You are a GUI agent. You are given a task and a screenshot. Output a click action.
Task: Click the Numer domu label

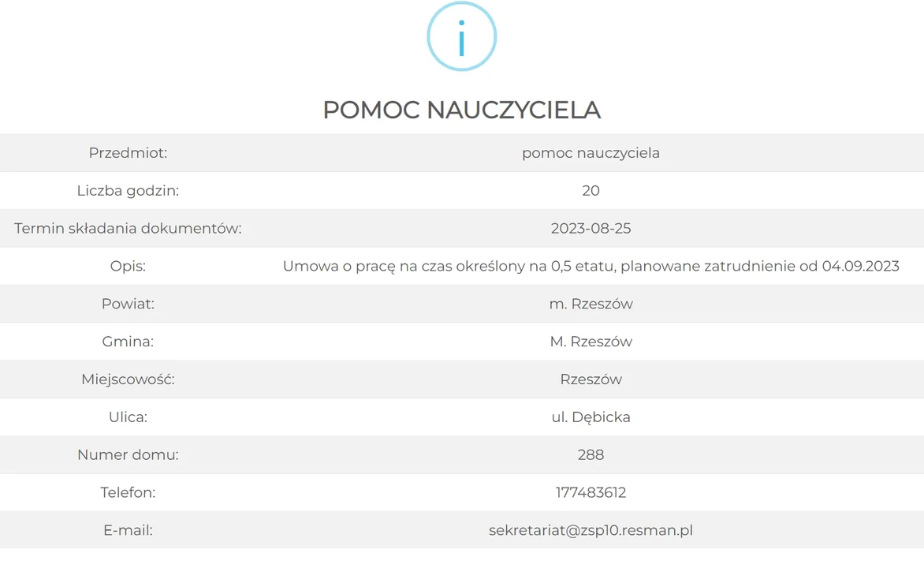128,454
